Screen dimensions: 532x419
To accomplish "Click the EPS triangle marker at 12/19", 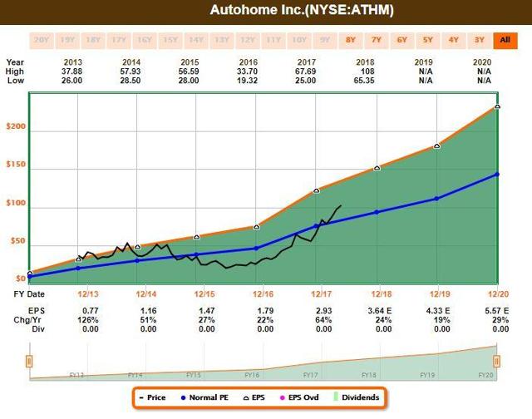I will click(437, 145).
